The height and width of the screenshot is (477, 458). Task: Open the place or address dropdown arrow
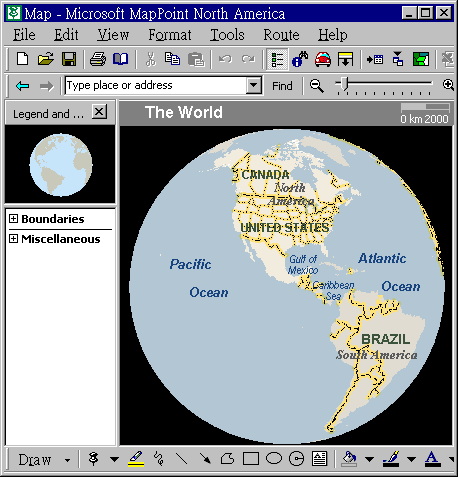(254, 85)
